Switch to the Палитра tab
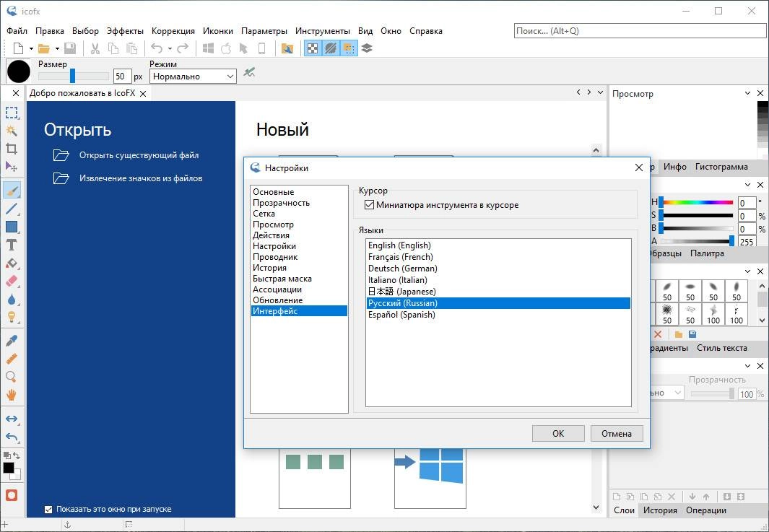 pos(707,253)
